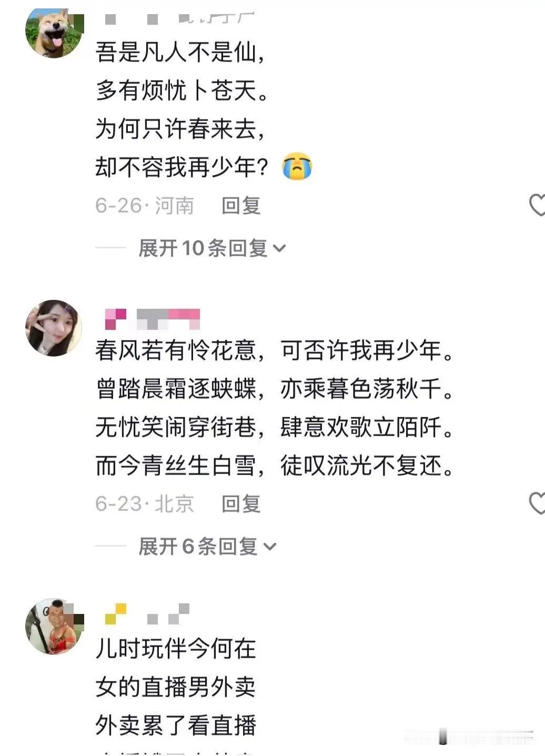The height and width of the screenshot is (756, 545).
Task: Open the first commenter's blurred username
Action: (179, 19)
